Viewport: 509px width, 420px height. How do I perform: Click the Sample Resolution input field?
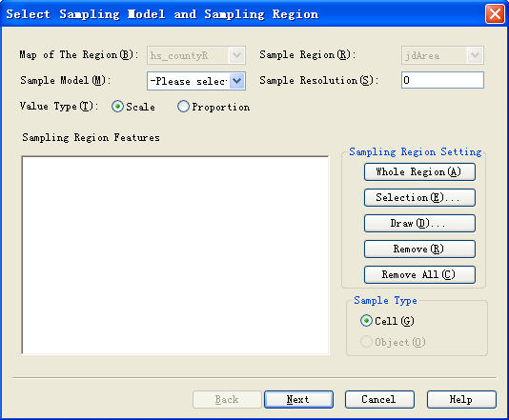tap(442, 80)
